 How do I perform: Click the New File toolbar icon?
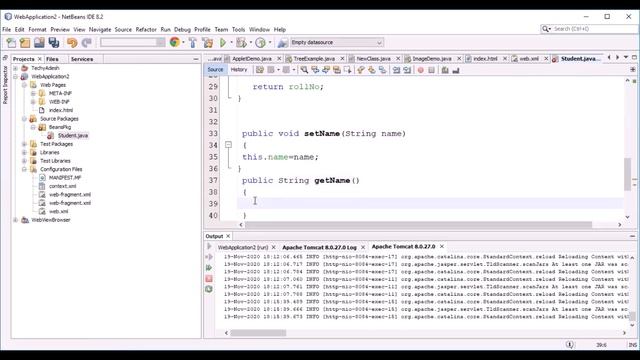(11, 42)
